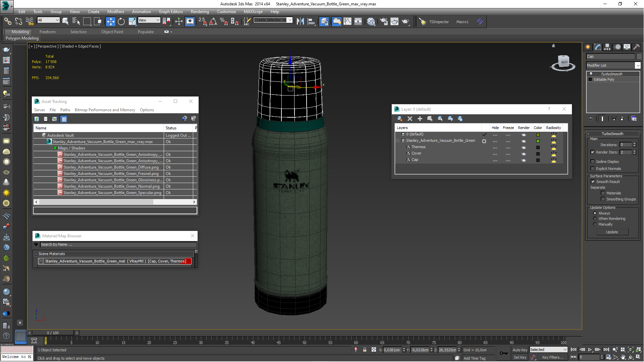Select the Always update option
Viewport: 644px width, 362px height.
tap(595, 213)
